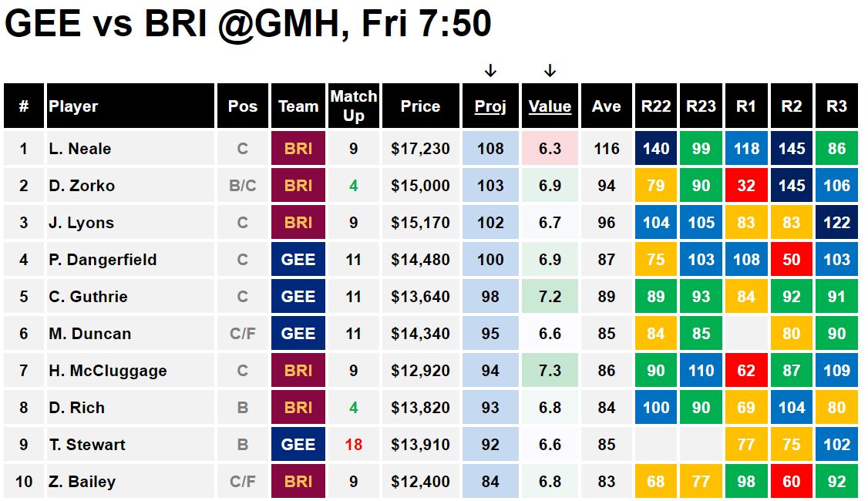Image resolution: width=868 pixels, height=501 pixels.
Task: Click the Match Up column header
Action: tap(354, 106)
